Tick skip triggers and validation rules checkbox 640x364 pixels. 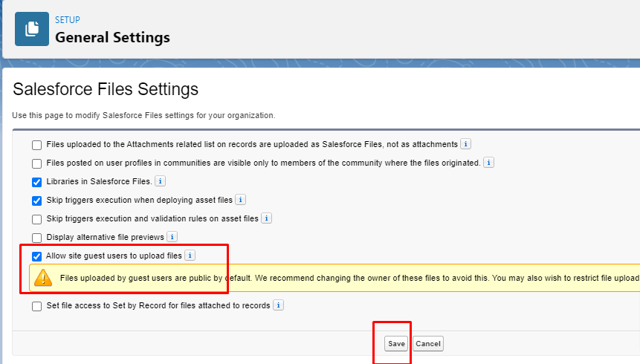(36, 219)
